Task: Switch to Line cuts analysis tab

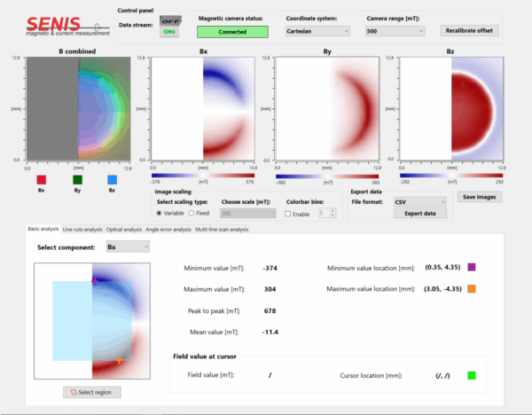Action: click(x=82, y=230)
